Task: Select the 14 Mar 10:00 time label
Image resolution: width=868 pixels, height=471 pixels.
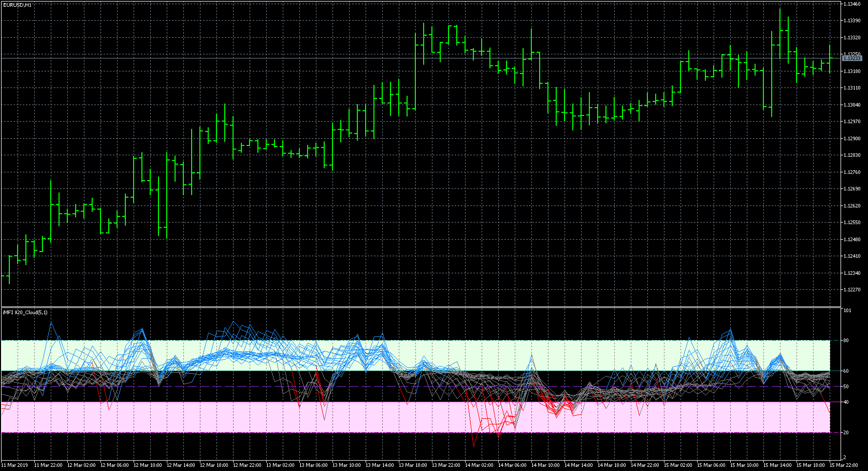Action: coord(547,465)
